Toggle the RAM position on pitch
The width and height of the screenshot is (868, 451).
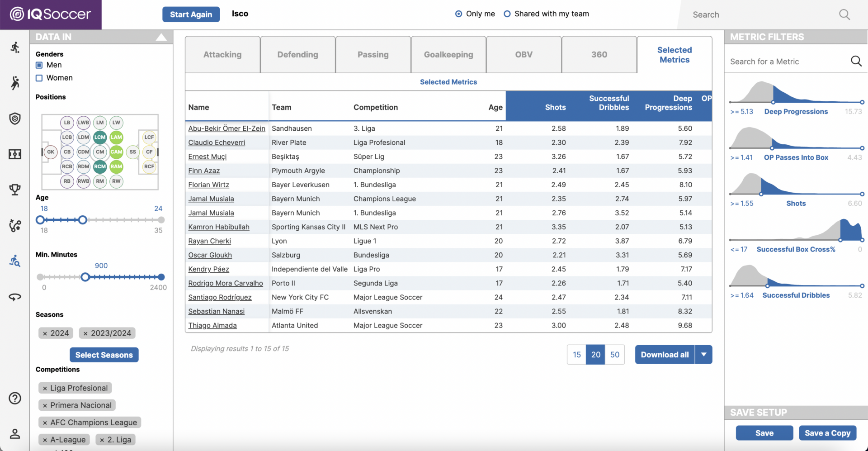pos(116,166)
